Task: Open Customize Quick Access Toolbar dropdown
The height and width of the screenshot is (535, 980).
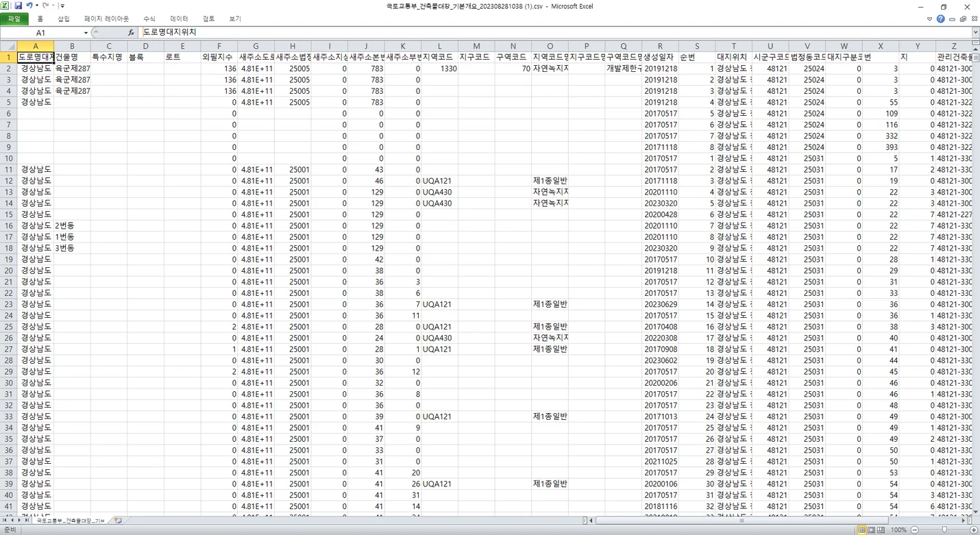Action: 62,6
